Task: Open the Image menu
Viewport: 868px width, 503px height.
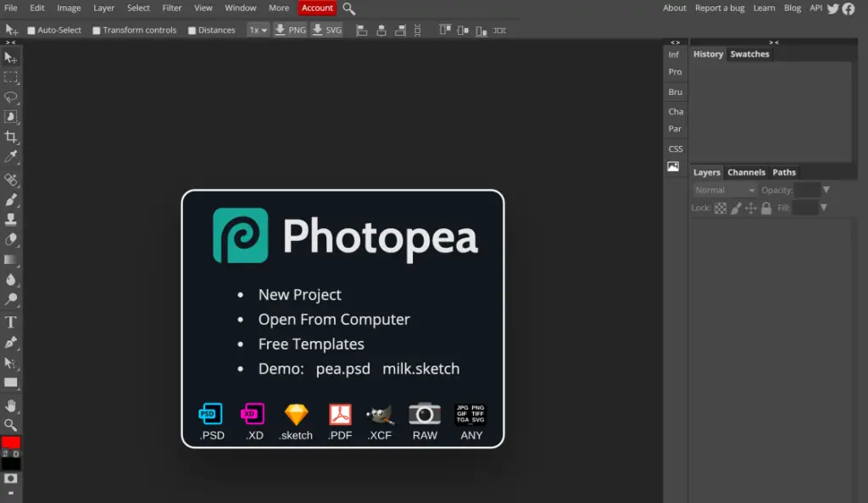Action: [69, 8]
